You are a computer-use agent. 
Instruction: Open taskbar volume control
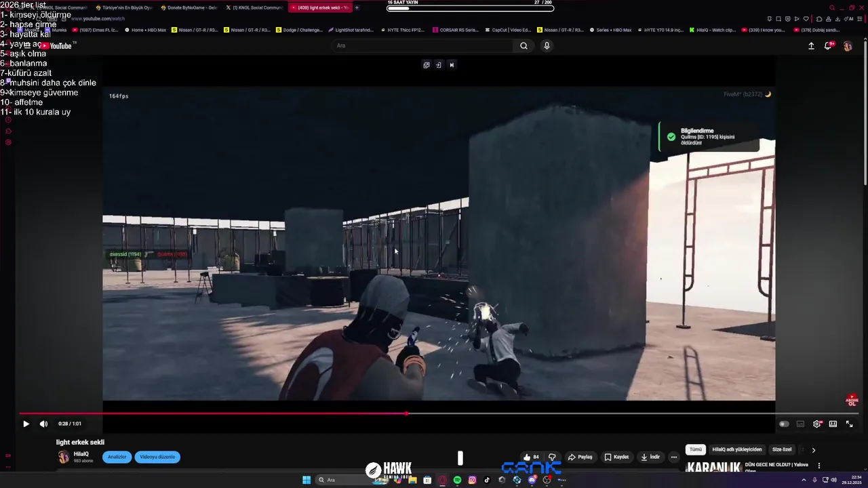(x=833, y=480)
